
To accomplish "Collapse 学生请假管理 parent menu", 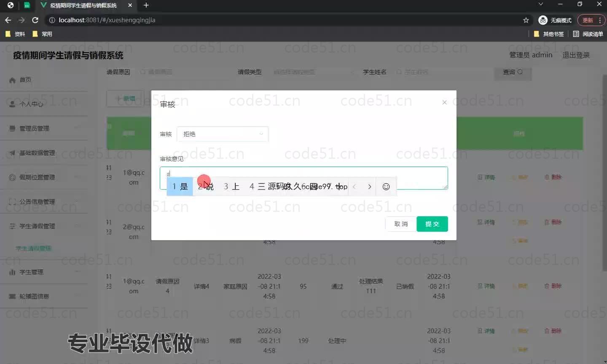I will [44, 226].
